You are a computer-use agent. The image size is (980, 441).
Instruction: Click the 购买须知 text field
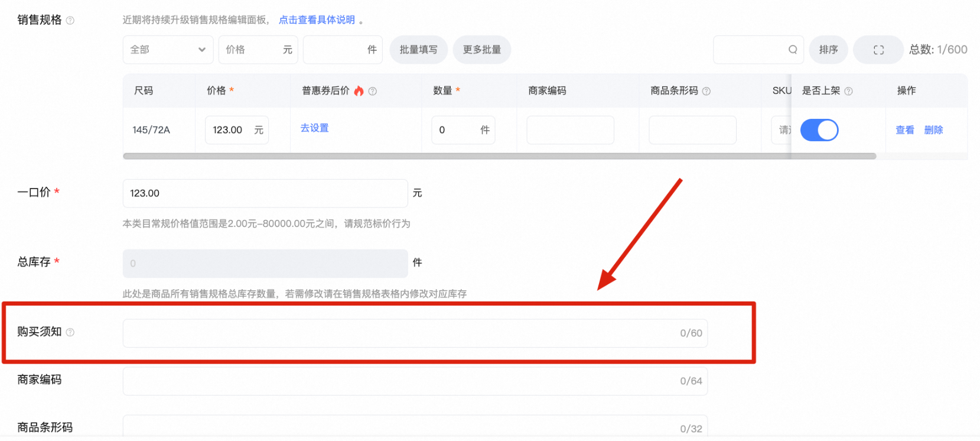coord(415,333)
